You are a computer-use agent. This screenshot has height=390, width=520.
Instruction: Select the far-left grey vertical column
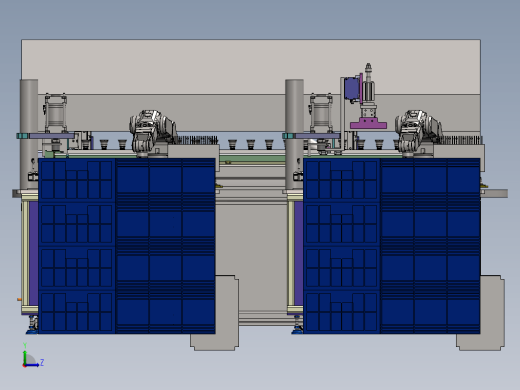(29, 135)
